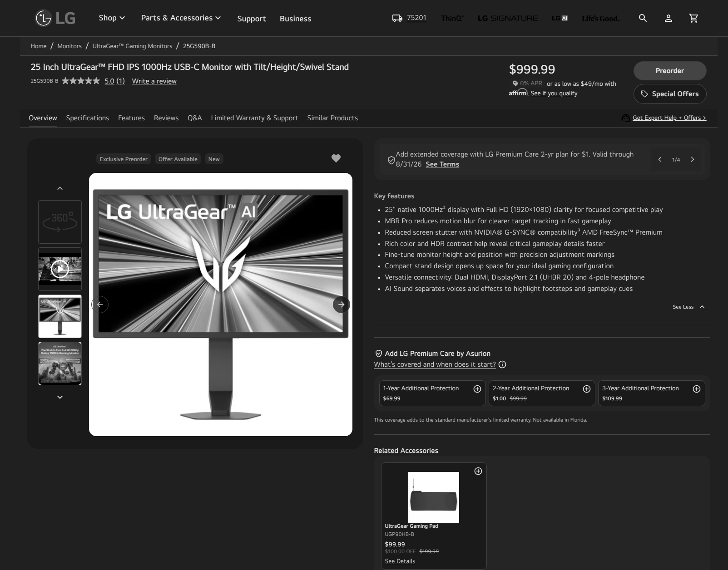Expand the Shop menu dropdown
728x570 pixels.
tap(112, 18)
